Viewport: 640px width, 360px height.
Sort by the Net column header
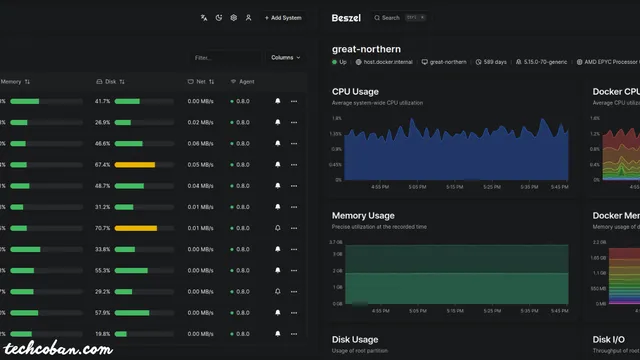click(200, 82)
